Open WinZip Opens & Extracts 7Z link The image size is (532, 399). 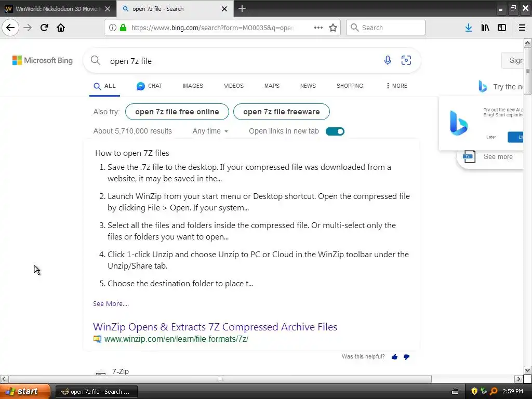point(215,327)
